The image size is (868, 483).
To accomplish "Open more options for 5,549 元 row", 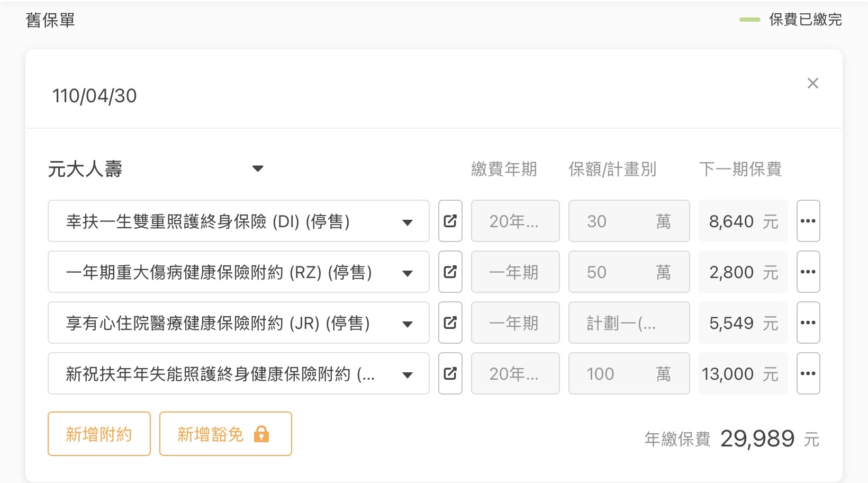I will 808,323.
